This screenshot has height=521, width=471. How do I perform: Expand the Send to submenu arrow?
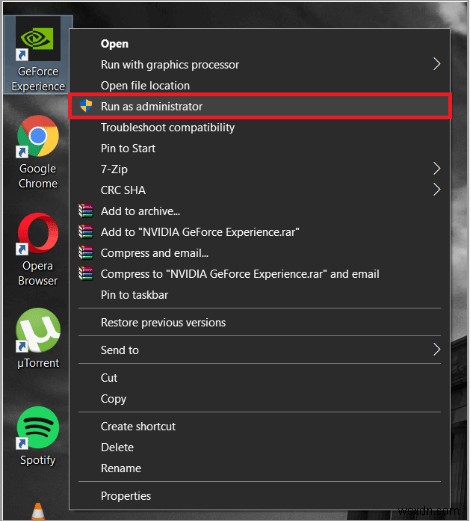tap(437, 350)
